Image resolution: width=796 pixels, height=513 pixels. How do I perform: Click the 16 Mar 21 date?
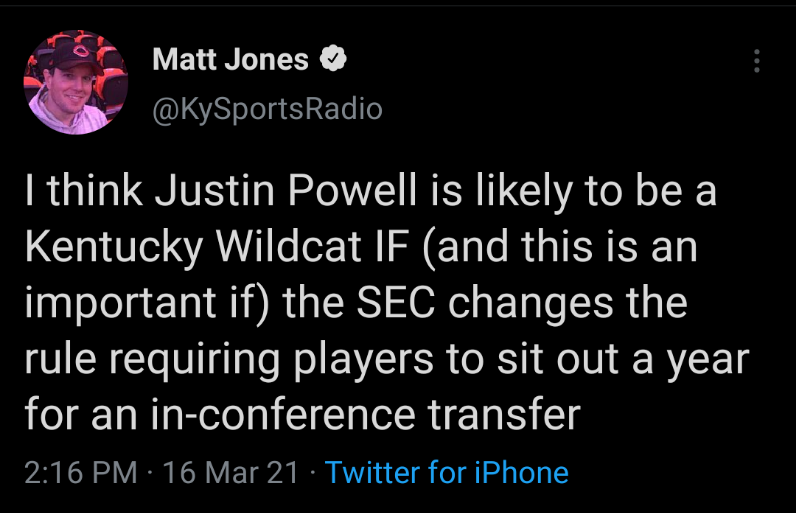click(231, 472)
